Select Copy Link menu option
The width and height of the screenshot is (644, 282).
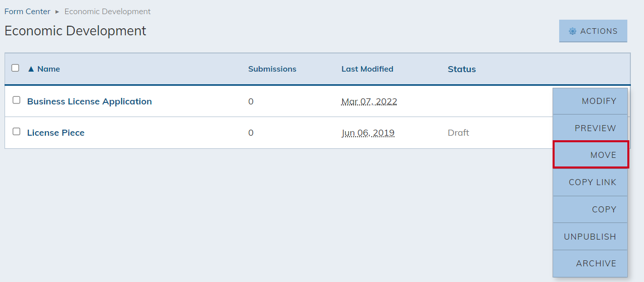click(x=590, y=182)
